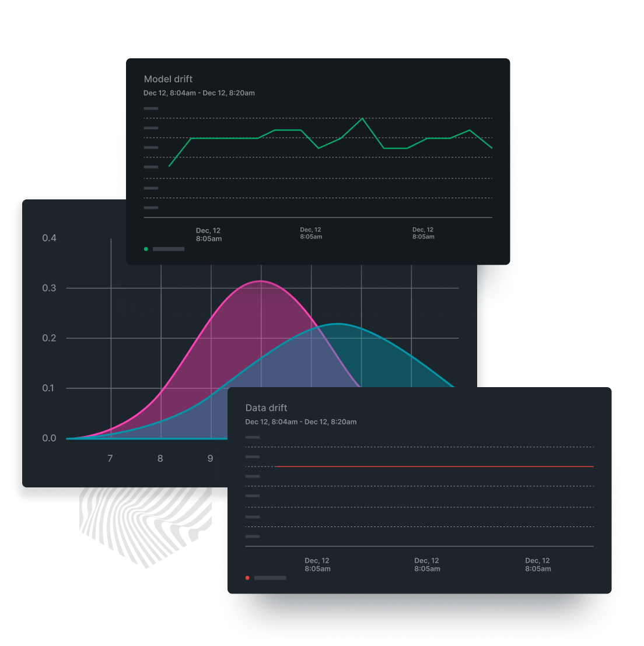Click the peak of the pink distribution curve
Screen dimensions: 644x646
[261, 281]
